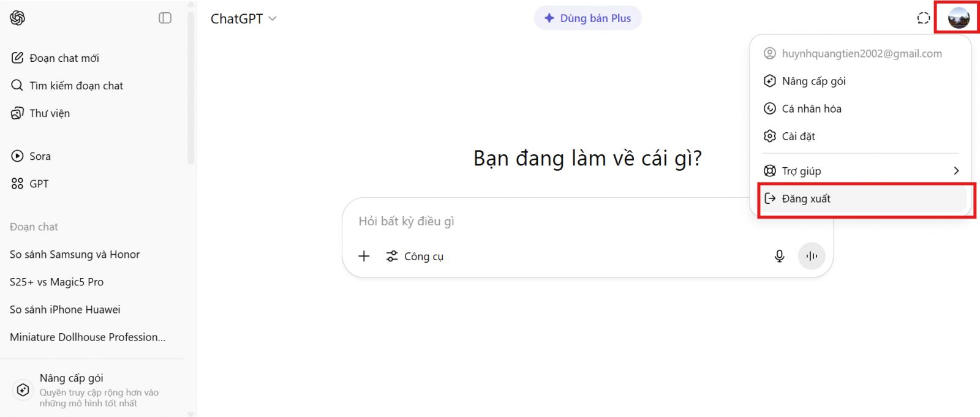980x417 pixels.
Task: Choose Đăng xuất to log out
Action: [862, 198]
